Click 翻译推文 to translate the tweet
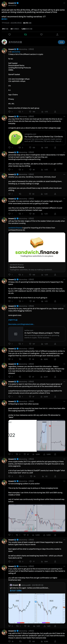The image size is (67, 644). coord(5,19)
